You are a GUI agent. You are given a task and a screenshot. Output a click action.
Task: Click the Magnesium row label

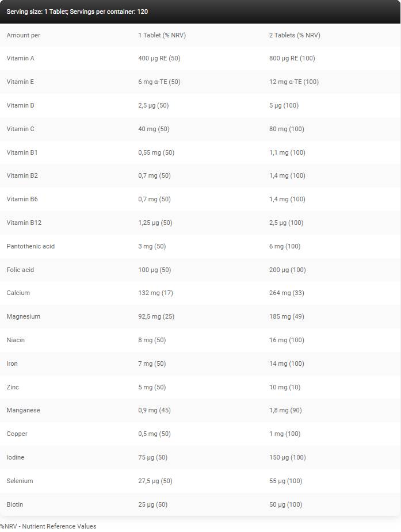[x=23, y=316]
